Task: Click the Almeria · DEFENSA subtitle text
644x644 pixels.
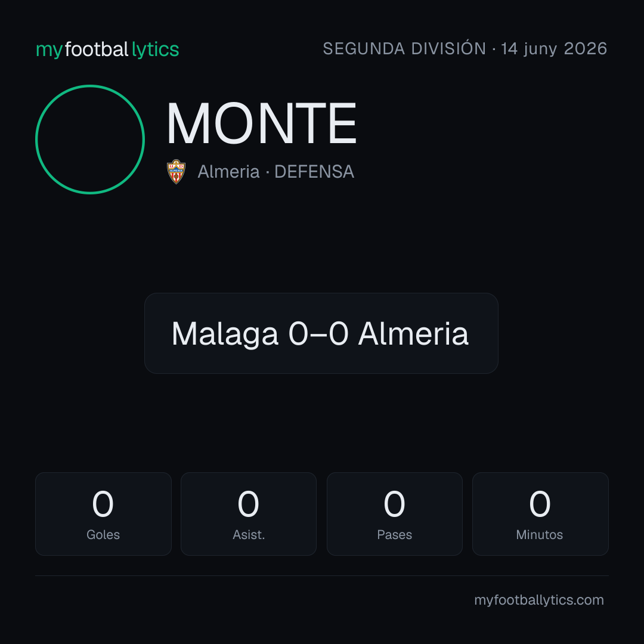Action: click(275, 172)
